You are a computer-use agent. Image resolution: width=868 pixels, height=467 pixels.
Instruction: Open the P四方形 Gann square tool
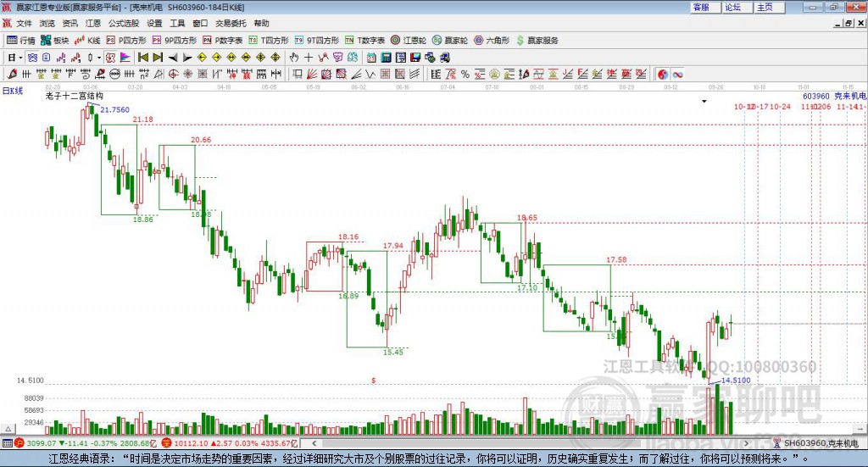point(126,41)
